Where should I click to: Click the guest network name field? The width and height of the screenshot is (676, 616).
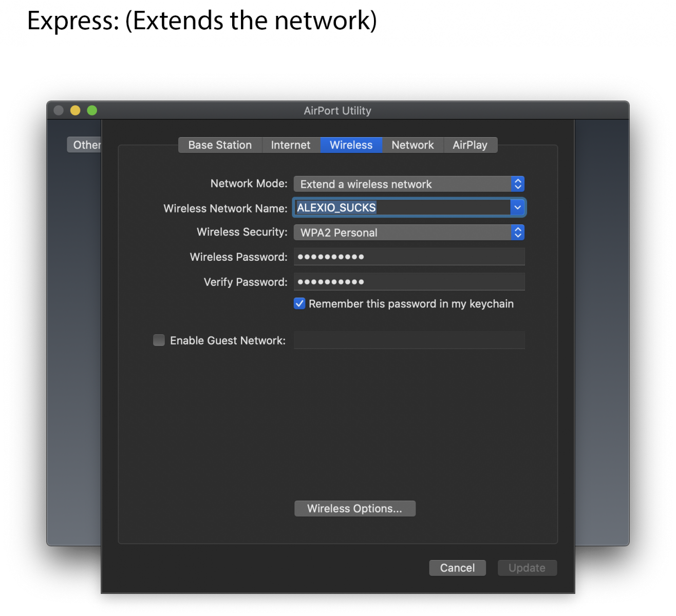409,340
